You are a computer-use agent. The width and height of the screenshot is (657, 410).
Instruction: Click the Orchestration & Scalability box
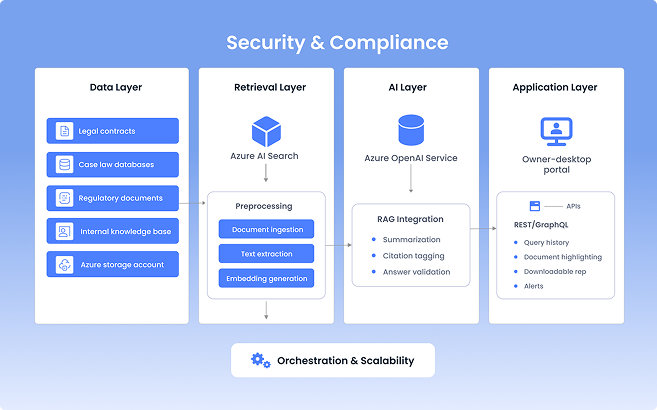(x=333, y=360)
